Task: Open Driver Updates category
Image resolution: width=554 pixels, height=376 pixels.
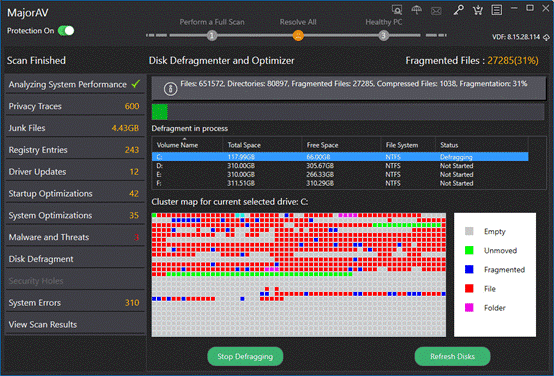Action: 75,172
